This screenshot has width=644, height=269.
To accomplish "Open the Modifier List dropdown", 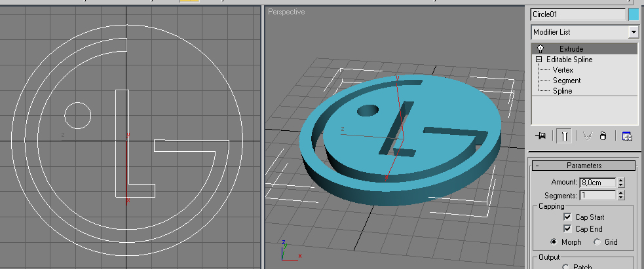I will click(x=634, y=32).
